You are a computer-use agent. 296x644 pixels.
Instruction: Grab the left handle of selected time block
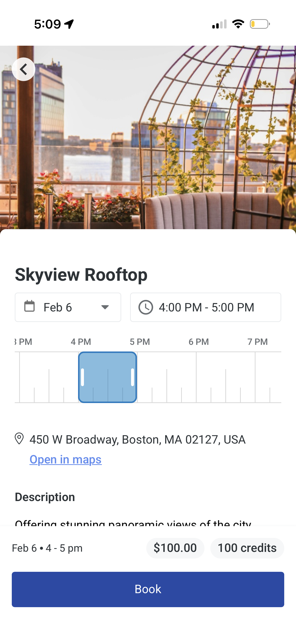(82, 377)
